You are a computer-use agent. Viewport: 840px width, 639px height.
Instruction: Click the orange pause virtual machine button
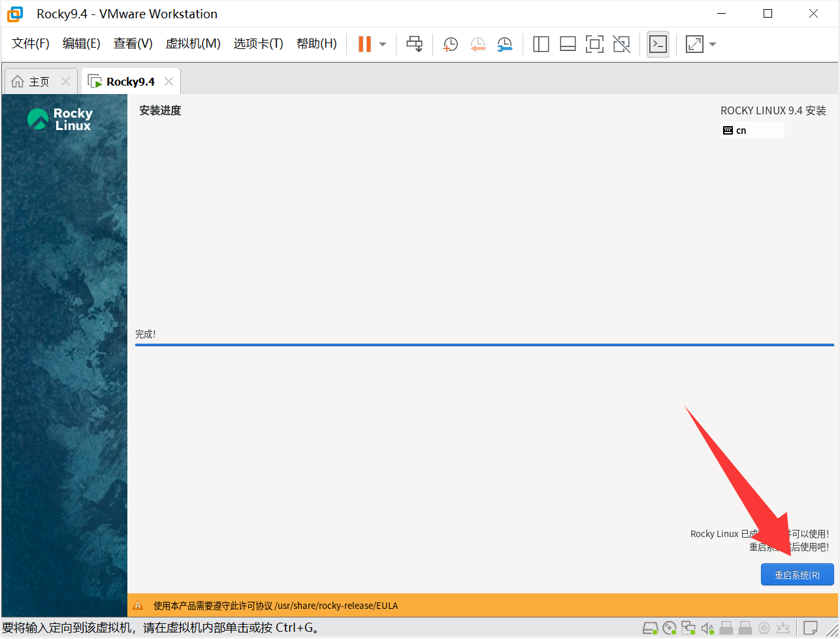pyautogui.click(x=364, y=44)
